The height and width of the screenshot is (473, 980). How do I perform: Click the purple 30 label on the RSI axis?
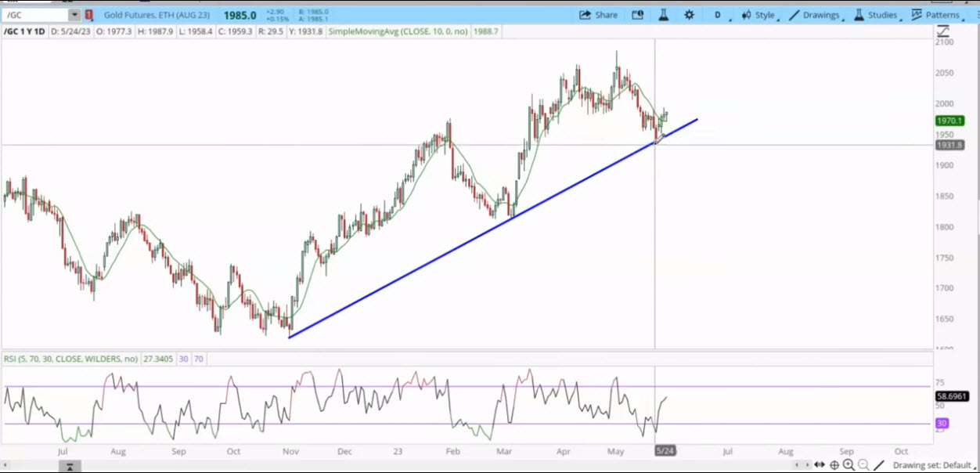942,424
